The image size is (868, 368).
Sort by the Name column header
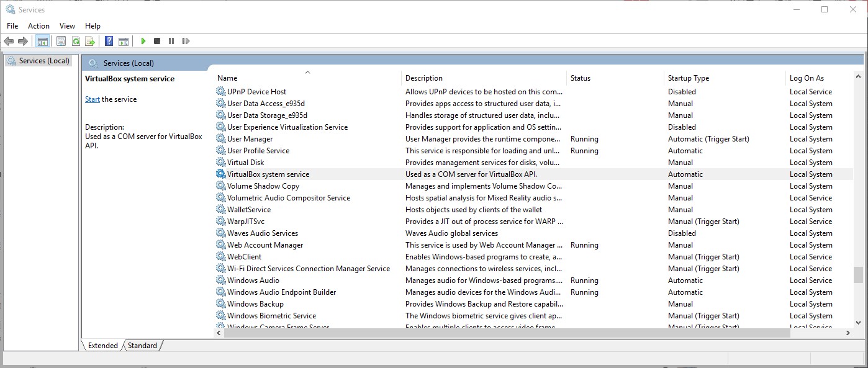tap(227, 78)
